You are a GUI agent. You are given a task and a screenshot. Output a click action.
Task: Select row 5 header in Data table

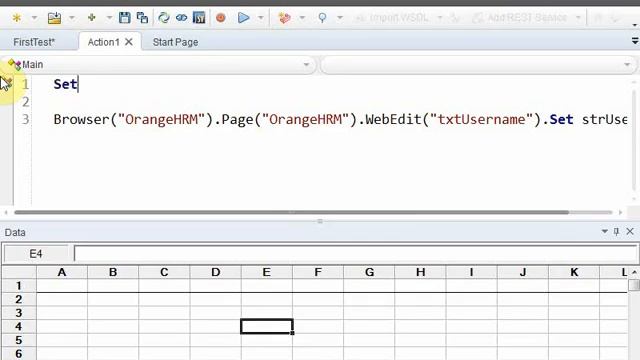(x=19, y=340)
